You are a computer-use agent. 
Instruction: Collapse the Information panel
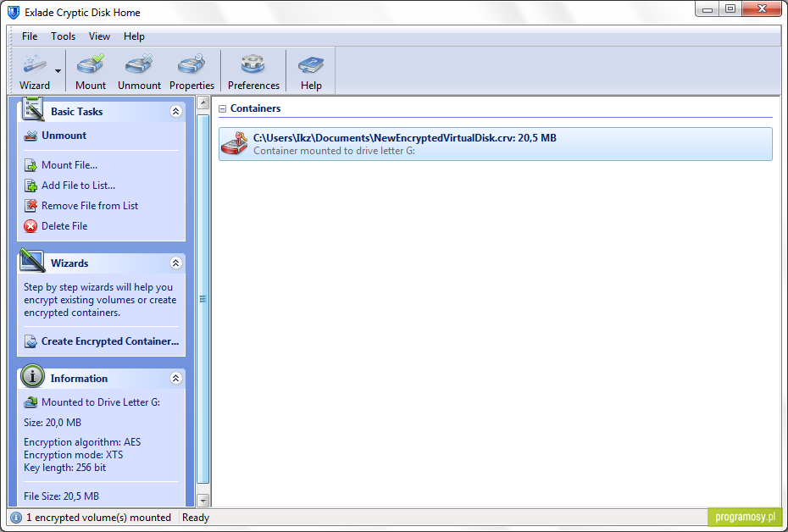175,379
